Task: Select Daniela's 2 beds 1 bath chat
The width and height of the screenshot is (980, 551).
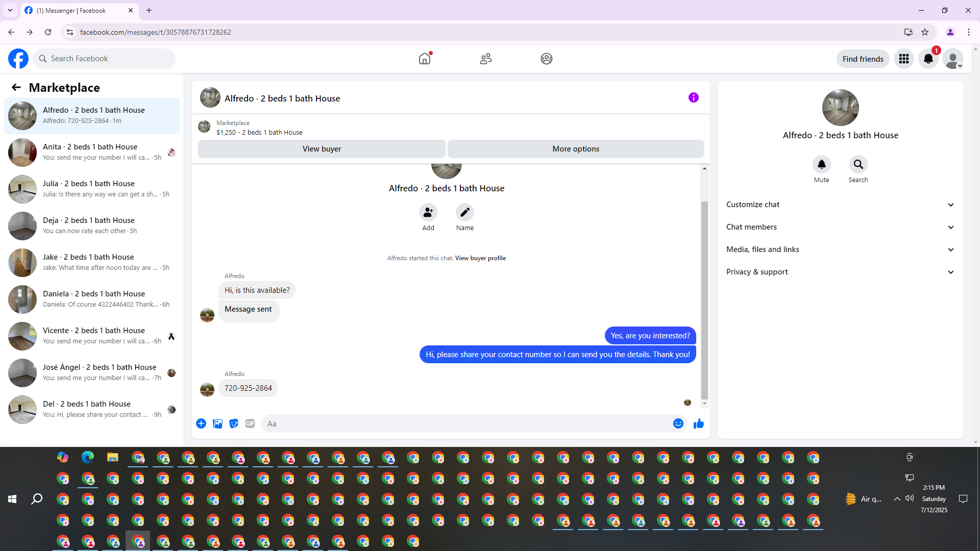Action: tap(92, 299)
